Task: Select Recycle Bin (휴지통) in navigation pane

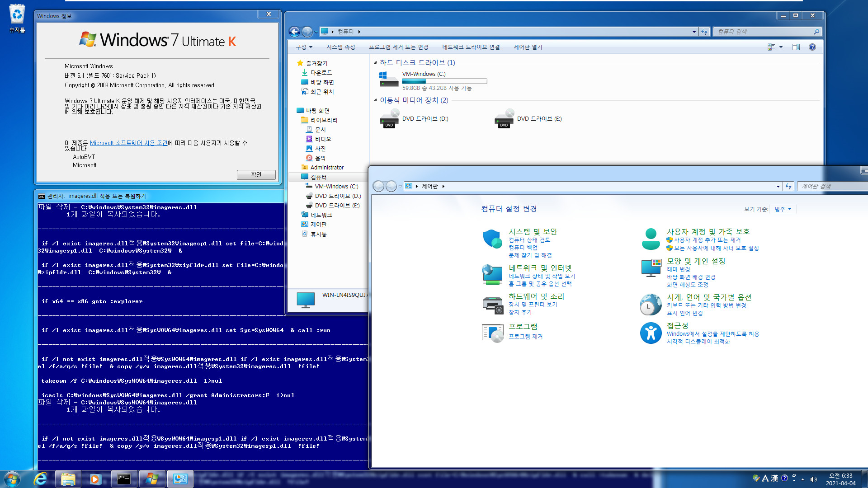Action: tap(318, 234)
